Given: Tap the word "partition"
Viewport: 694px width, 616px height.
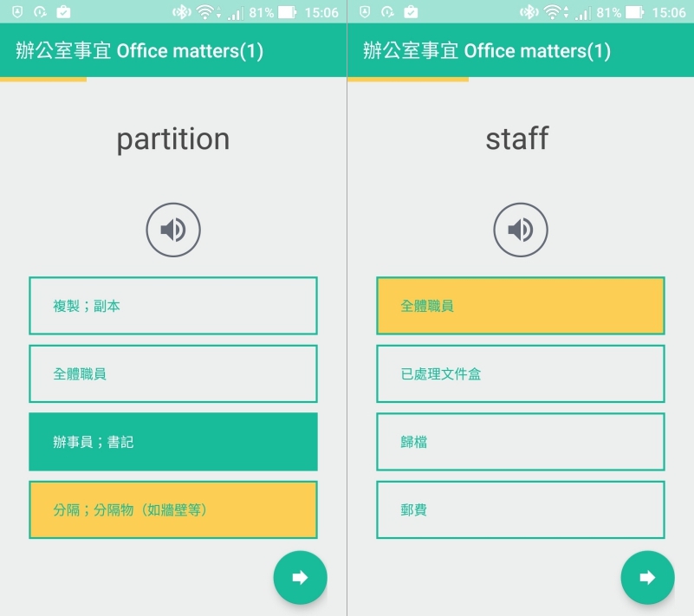Looking at the screenshot, I should tap(173, 139).
